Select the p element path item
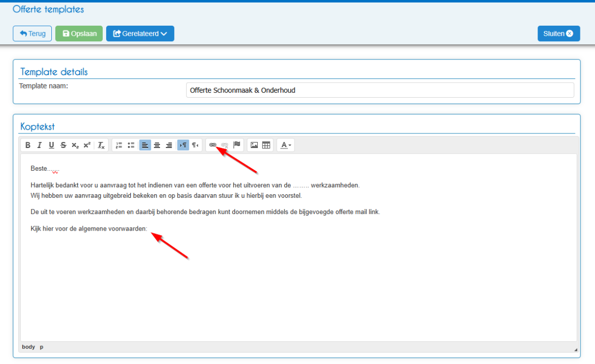595x364 pixels. [41, 347]
